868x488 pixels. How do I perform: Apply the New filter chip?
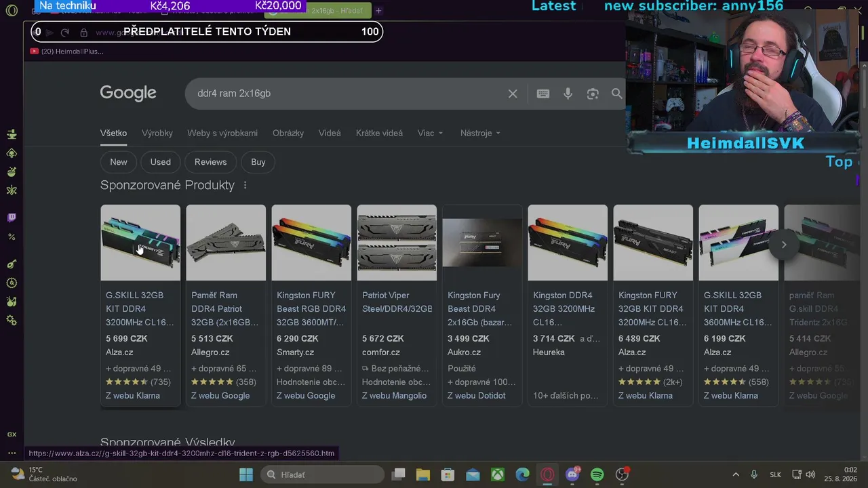pos(119,162)
